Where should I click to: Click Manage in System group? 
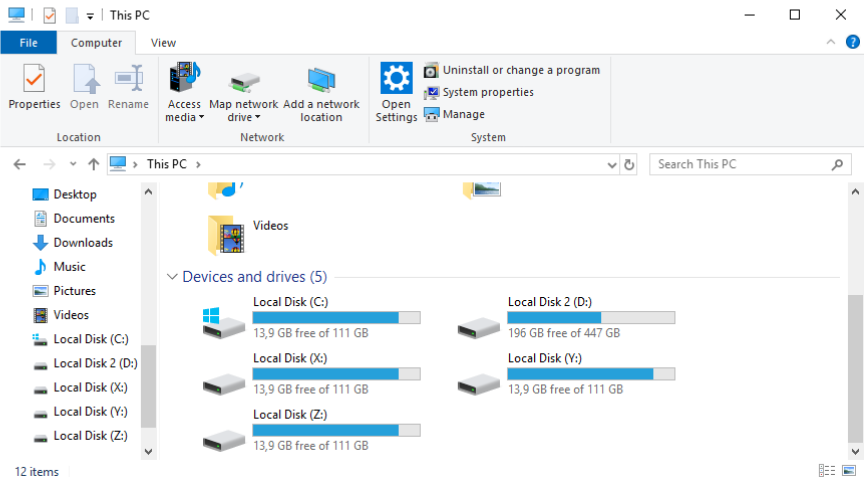(x=454, y=115)
